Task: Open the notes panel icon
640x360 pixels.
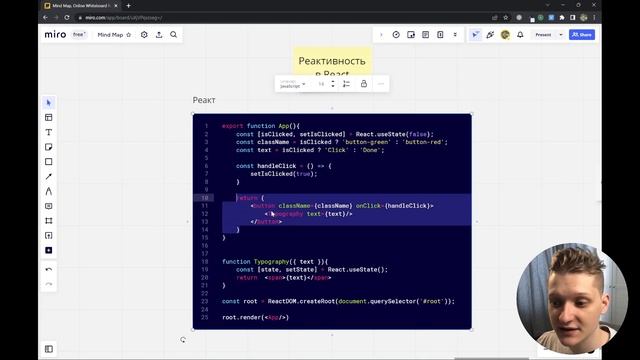Action: [x=425, y=35]
